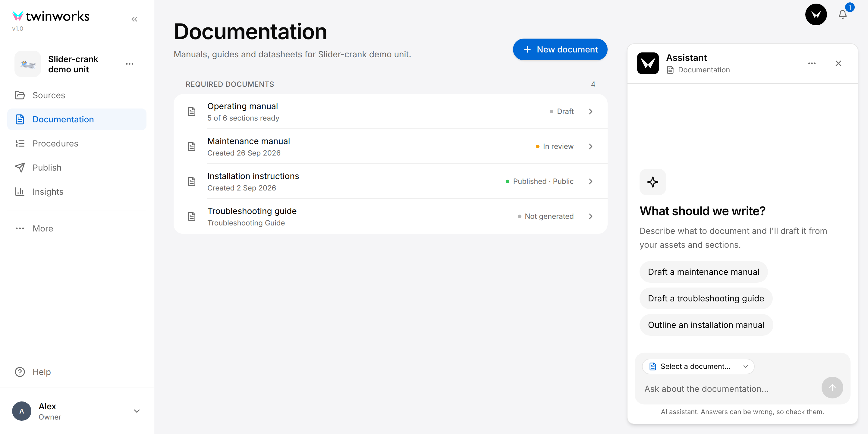Image resolution: width=868 pixels, height=434 pixels.
Task: Open the Publish section
Action: (x=77, y=168)
